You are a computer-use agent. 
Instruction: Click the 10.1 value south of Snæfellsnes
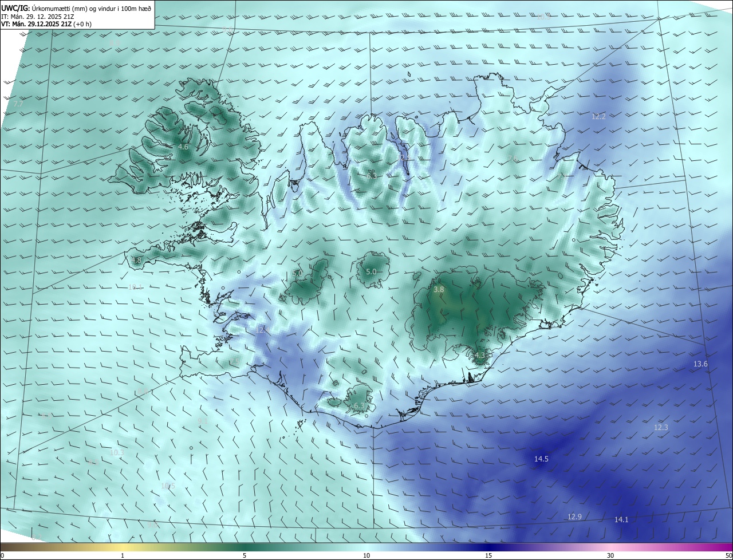[136, 287]
